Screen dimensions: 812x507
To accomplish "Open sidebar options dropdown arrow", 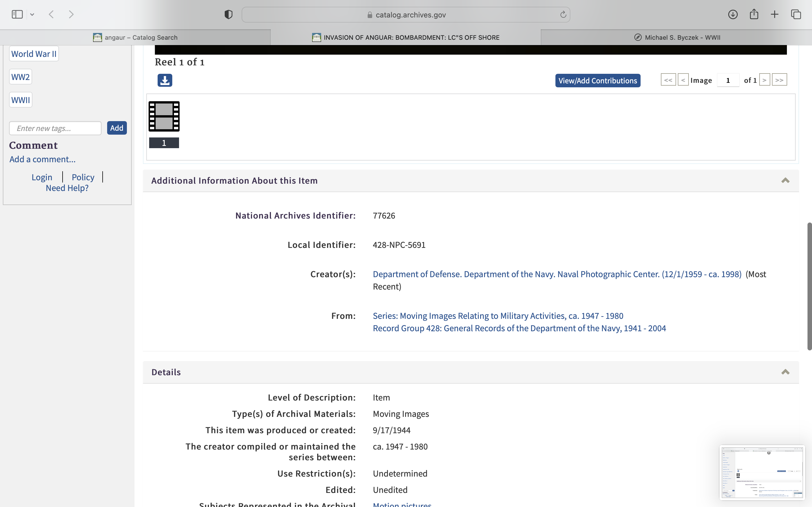I will pos(32,14).
